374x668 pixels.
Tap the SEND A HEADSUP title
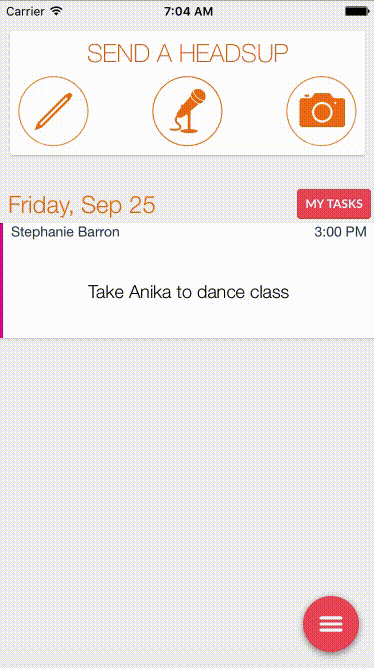pos(187,54)
